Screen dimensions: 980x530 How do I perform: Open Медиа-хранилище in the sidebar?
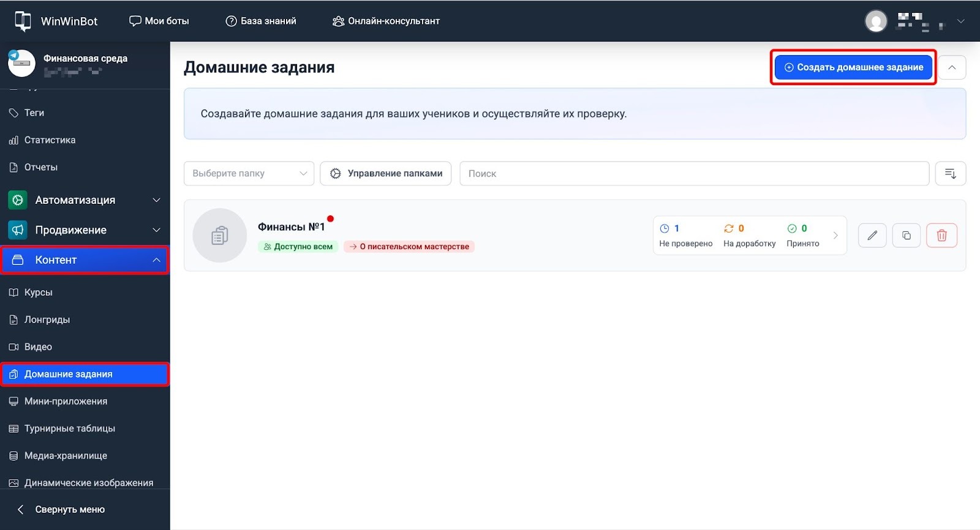coord(66,456)
